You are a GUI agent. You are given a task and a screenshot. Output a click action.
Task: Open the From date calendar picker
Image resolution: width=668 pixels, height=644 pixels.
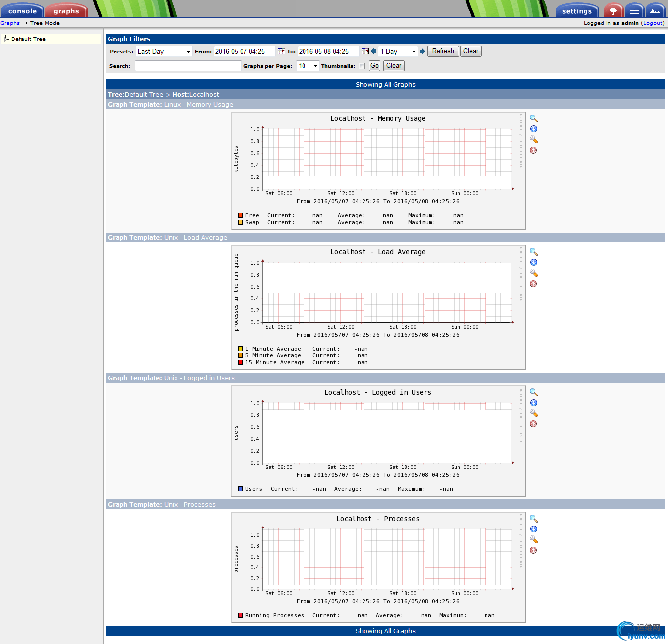tap(281, 51)
